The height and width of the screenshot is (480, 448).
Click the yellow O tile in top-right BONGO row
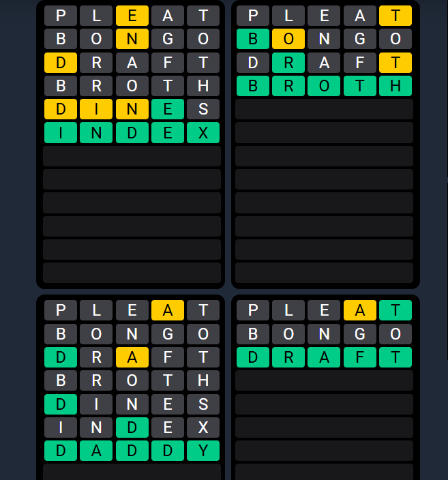[x=288, y=39]
